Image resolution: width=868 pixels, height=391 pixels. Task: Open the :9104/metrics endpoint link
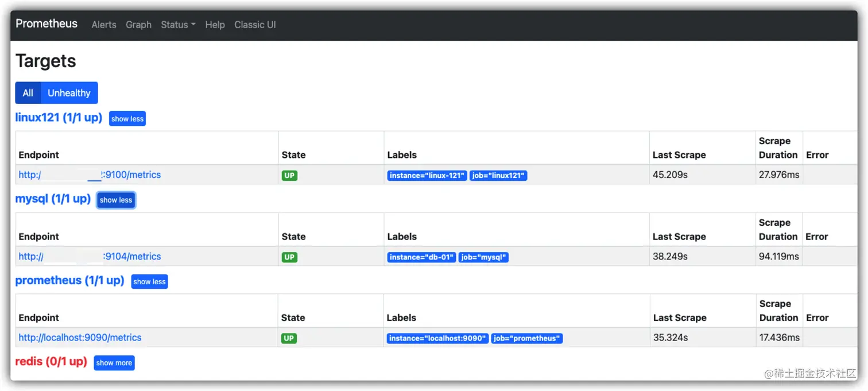[90, 257]
